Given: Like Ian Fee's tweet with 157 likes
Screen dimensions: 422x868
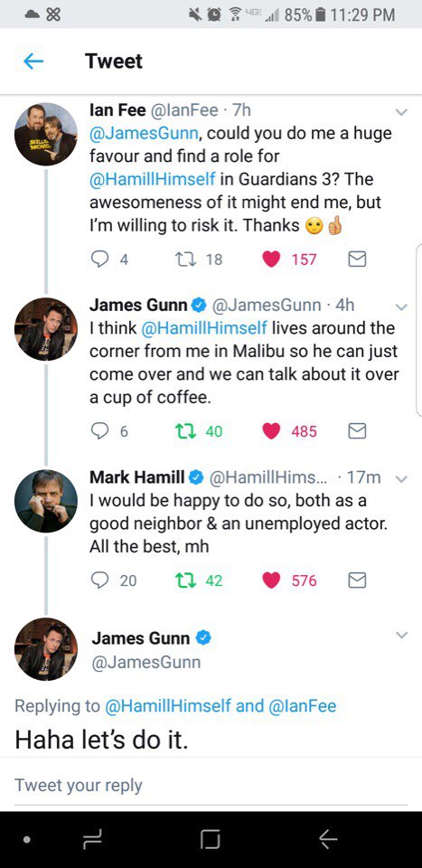Looking at the screenshot, I should 271,259.
